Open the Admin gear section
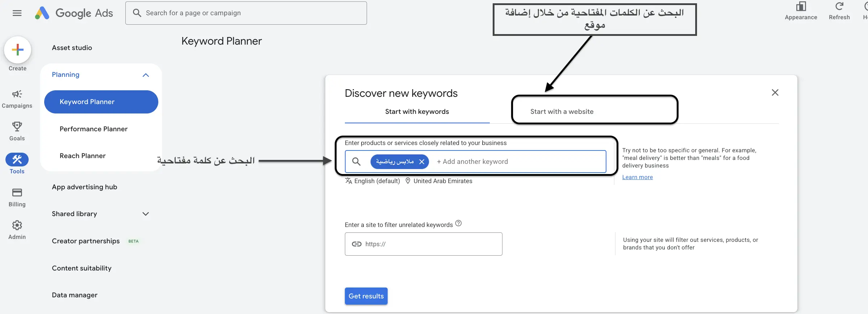 [17, 230]
